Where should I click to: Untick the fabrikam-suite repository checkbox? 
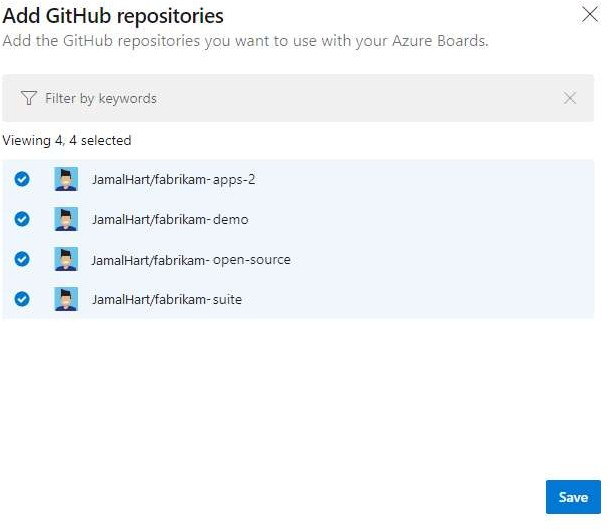22,298
